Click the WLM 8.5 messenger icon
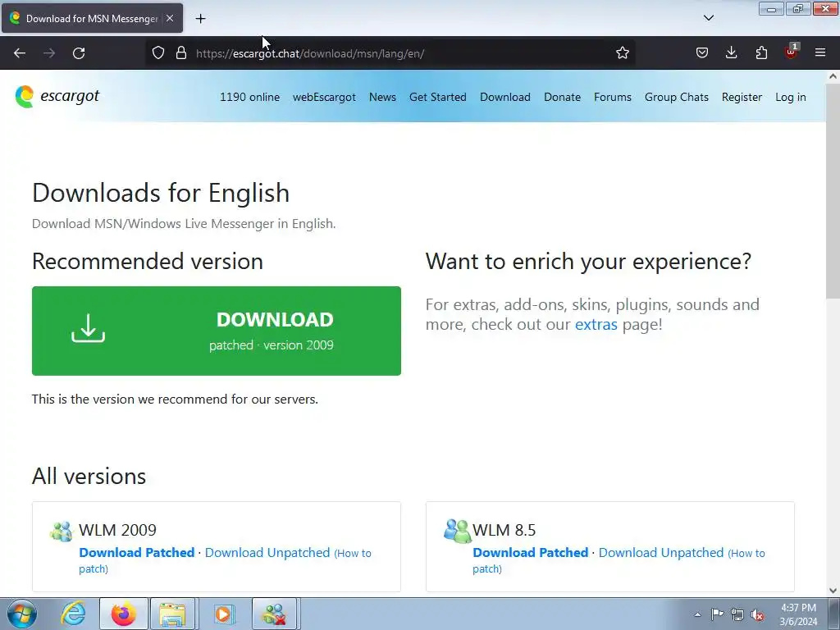Image resolution: width=840 pixels, height=630 pixels. tap(457, 531)
